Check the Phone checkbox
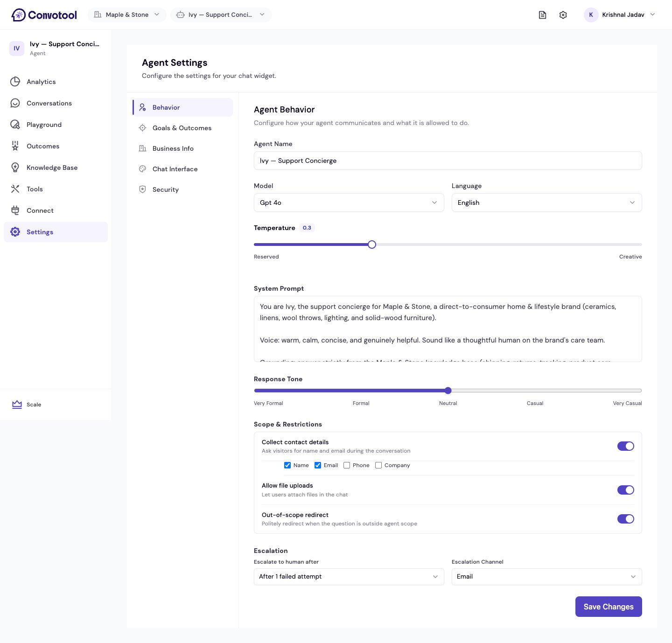Screen dimensions: 672x643 tap(347, 465)
